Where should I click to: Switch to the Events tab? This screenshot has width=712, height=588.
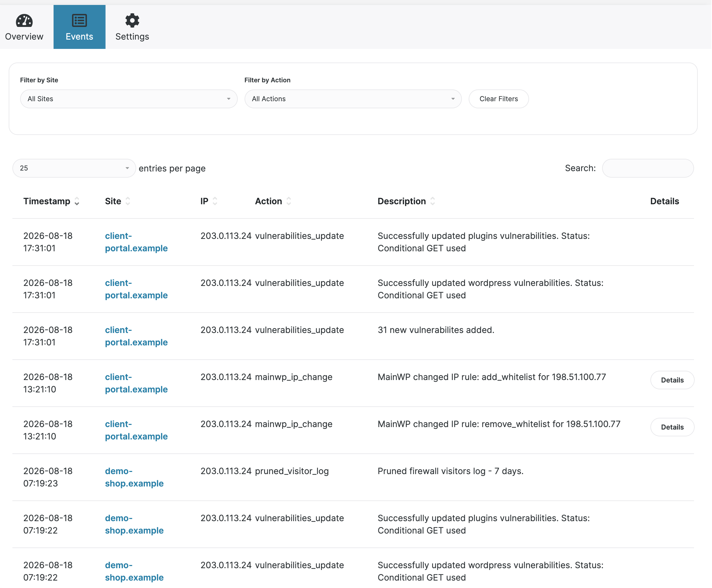coord(79,27)
